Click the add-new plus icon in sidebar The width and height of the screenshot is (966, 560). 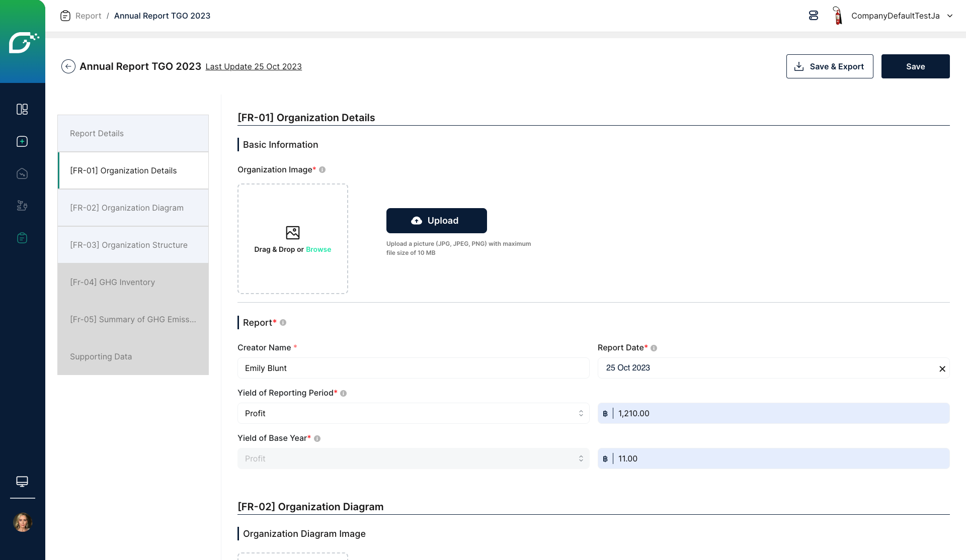click(x=22, y=141)
